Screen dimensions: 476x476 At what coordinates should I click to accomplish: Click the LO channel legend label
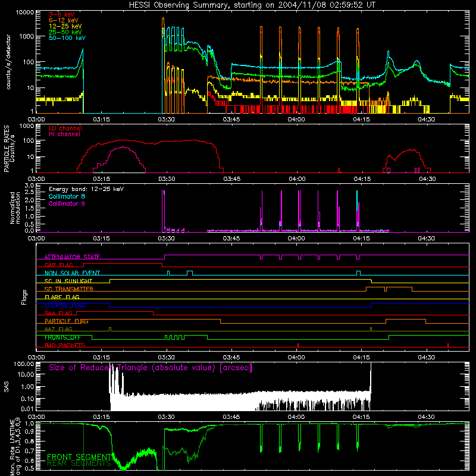65,128
